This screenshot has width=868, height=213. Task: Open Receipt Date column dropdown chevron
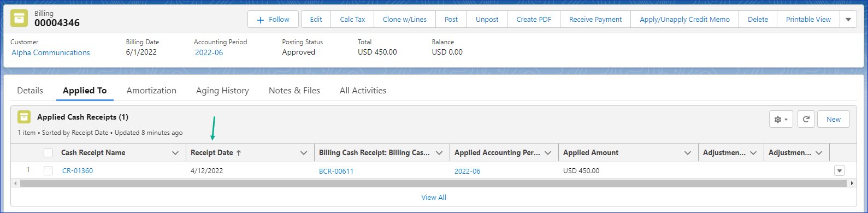(304, 153)
